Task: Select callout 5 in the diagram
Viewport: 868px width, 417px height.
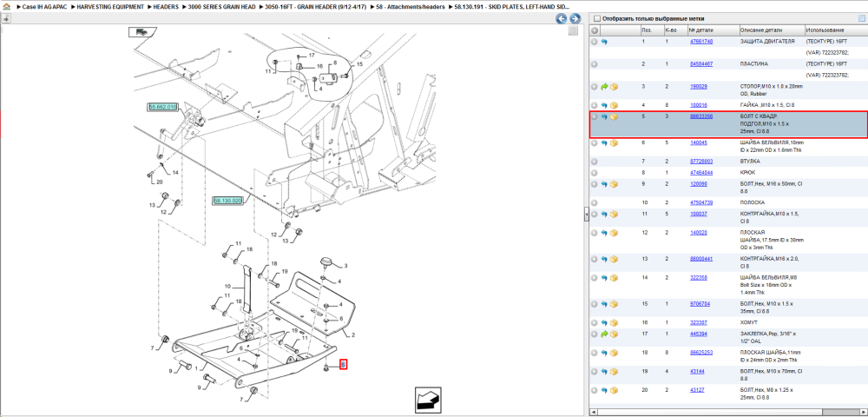Action: pyautogui.click(x=343, y=364)
